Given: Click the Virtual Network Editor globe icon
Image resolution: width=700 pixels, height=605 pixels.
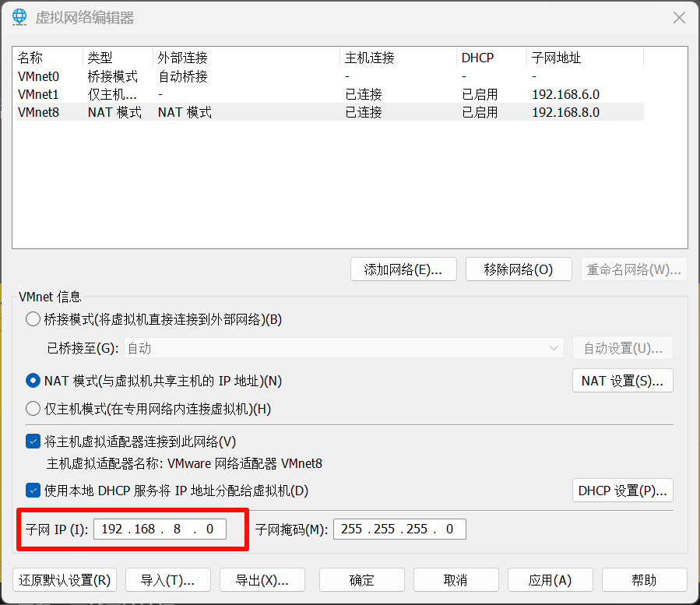Looking at the screenshot, I should 19,17.
